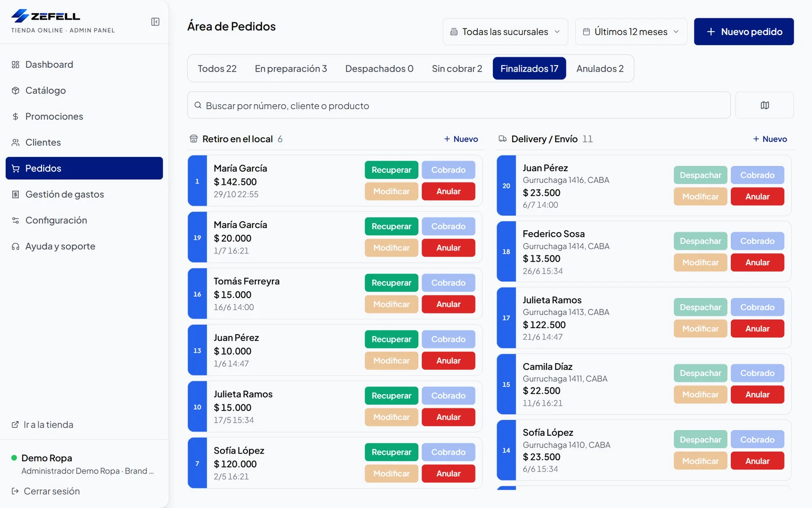Click the Cerrar sesión logout icon
The image size is (812, 508).
click(15, 491)
